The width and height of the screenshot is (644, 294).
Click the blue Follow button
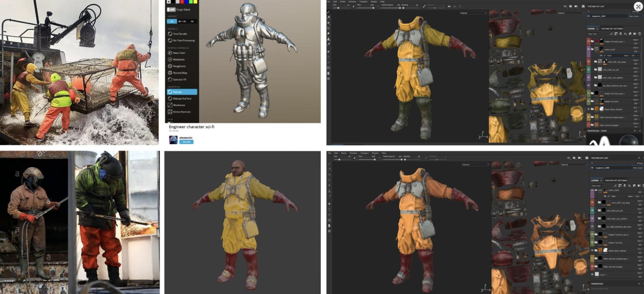[186, 142]
